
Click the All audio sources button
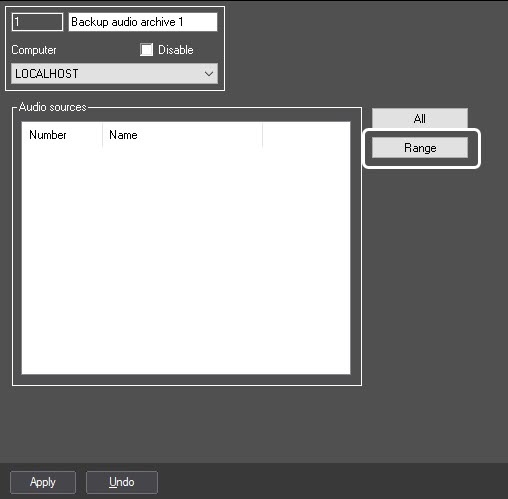coord(420,118)
